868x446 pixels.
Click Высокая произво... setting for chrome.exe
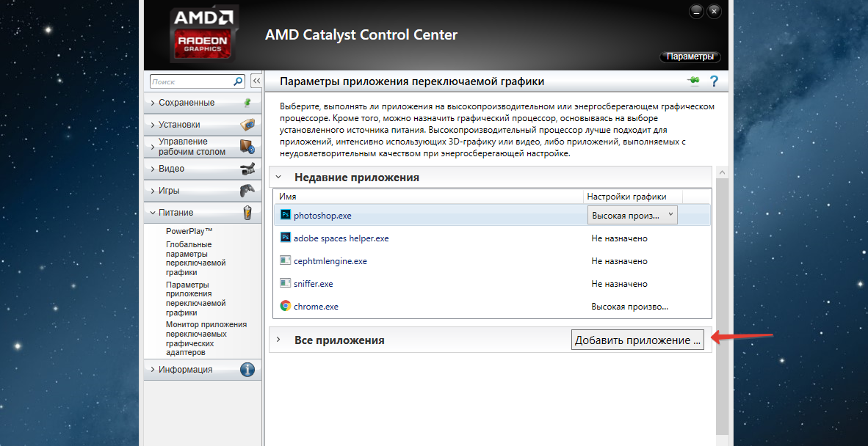pos(630,306)
